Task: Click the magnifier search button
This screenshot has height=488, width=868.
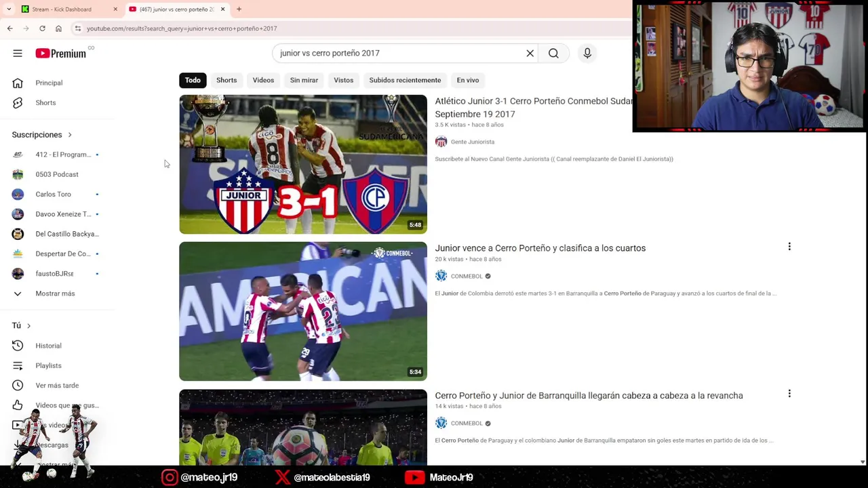Action: (x=553, y=53)
